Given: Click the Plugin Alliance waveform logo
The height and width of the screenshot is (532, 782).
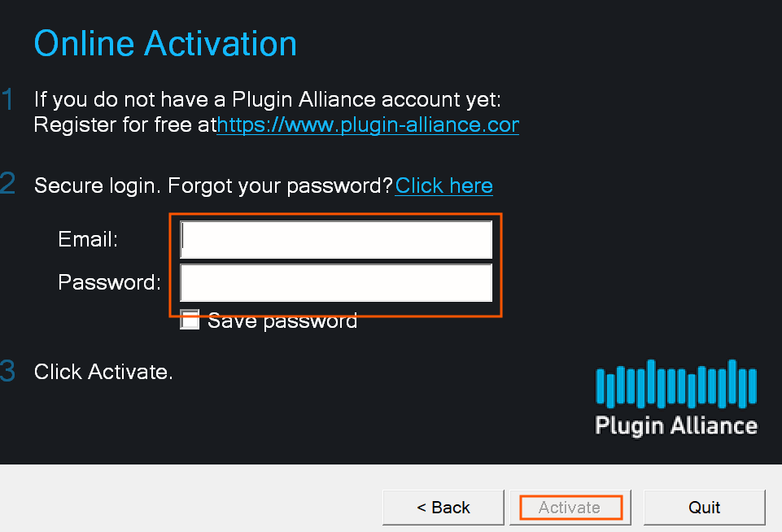Looking at the screenshot, I should click(676, 384).
